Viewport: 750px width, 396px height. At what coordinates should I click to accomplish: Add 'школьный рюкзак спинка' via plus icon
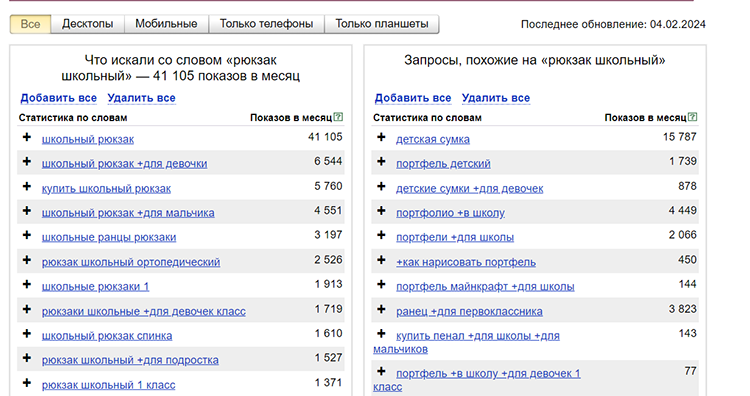point(27,334)
